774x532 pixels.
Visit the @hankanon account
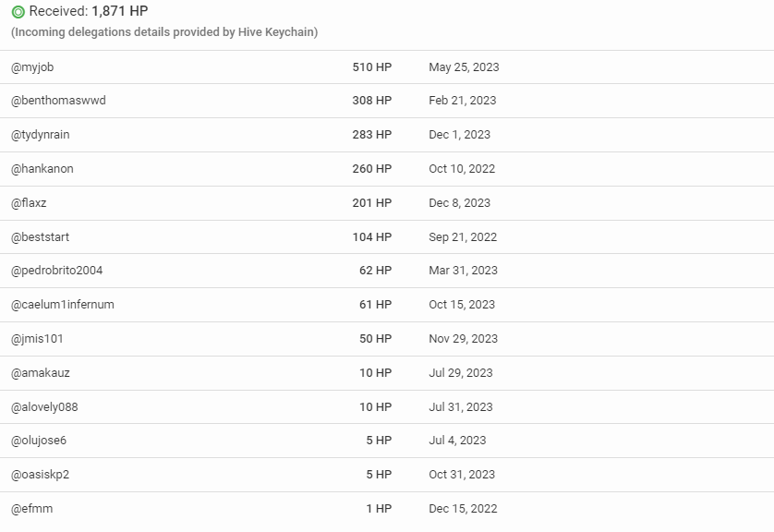[x=42, y=169]
